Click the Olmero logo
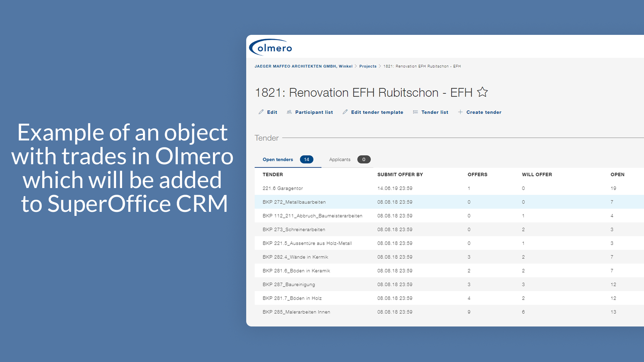Image resolution: width=644 pixels, height=362 pixels. click(270, 48)
